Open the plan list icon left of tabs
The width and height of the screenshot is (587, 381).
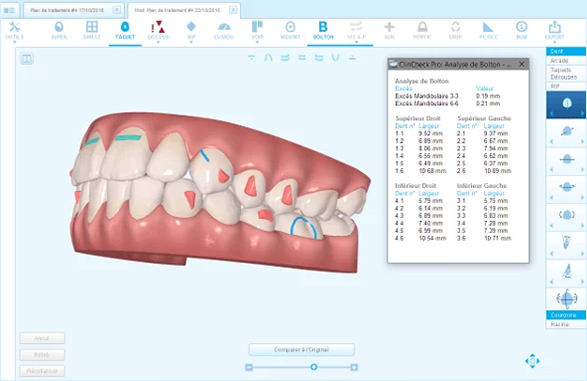pyautogui.click(x=9, y=10)
